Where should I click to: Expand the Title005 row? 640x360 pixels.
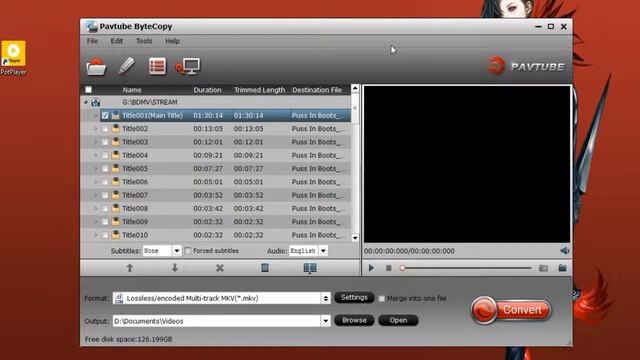click(96, 169)
